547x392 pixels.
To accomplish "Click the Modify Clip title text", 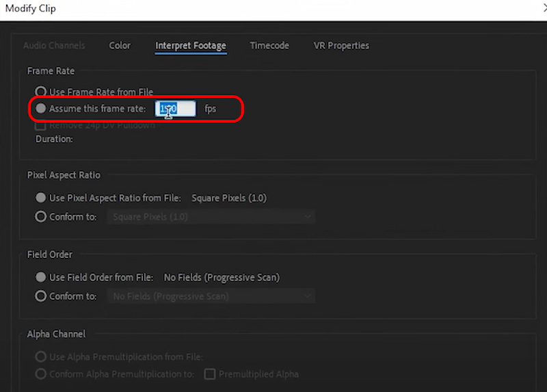I will [x=31, y=8].
